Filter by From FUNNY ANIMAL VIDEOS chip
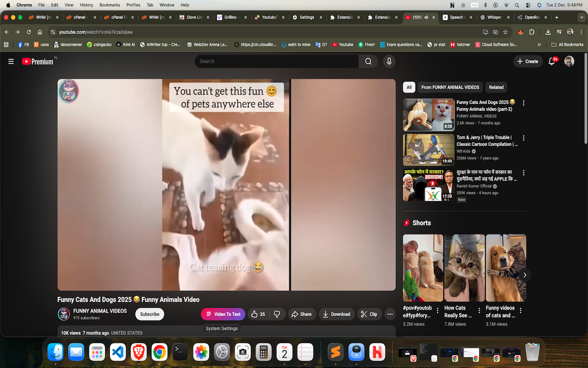 coord(450,87)
